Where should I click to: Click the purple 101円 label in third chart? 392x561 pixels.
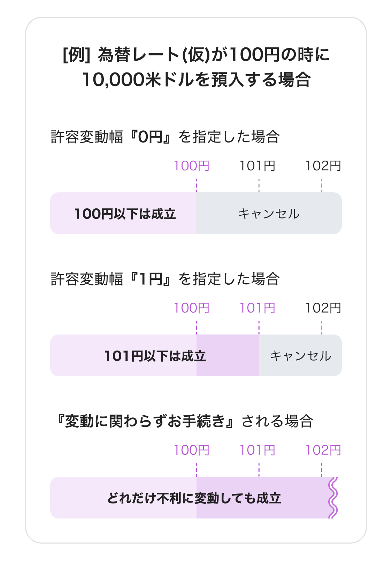coord(257,450)
